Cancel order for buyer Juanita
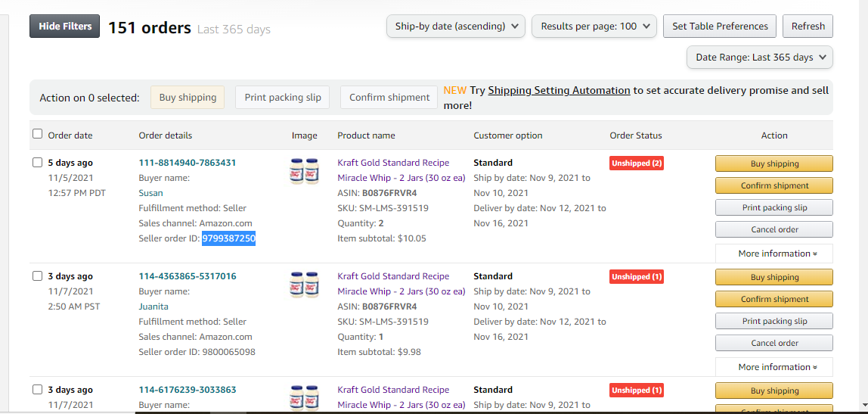Viewport: 868px width, 414px height. [774, 343]
